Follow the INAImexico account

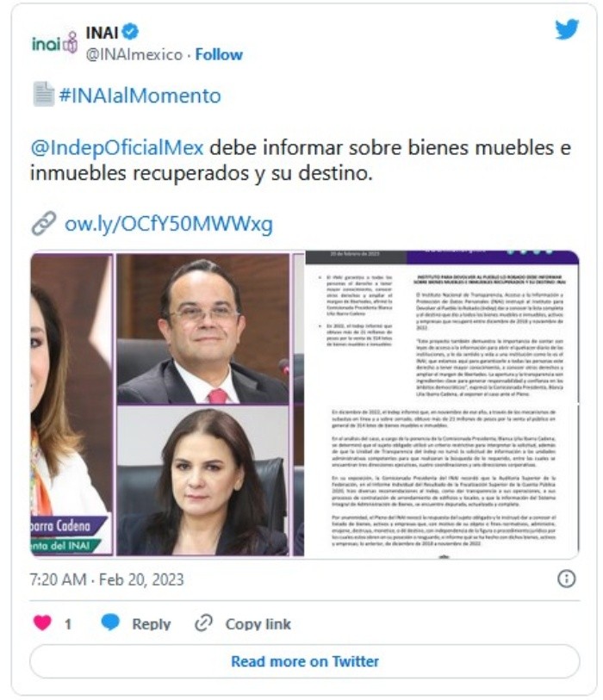[219, 54]
